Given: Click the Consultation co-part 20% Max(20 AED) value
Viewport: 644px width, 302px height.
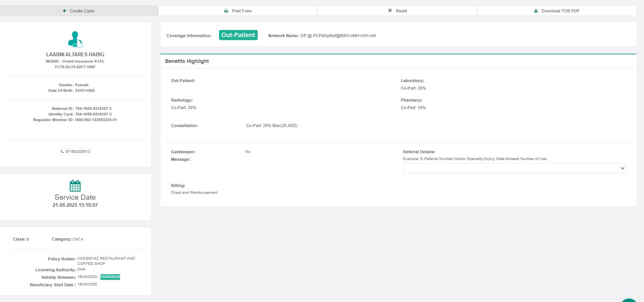Looking at the screenshot, I should pos(272,126).
